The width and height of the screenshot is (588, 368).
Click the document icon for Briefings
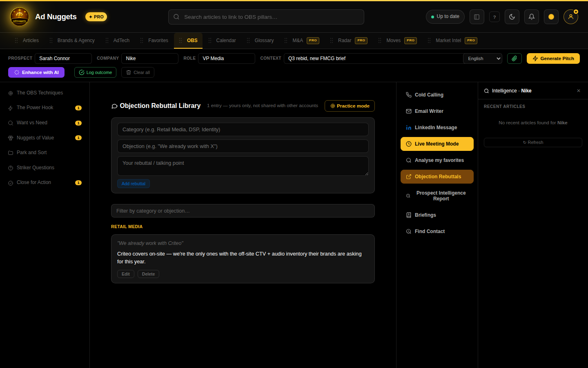pos(409,215)
